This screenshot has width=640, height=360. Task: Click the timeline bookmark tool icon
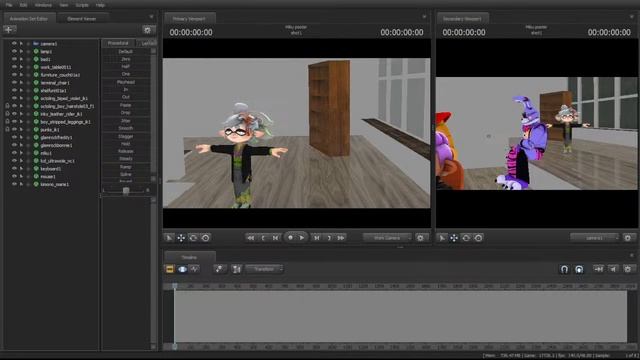tap(220, 269)
